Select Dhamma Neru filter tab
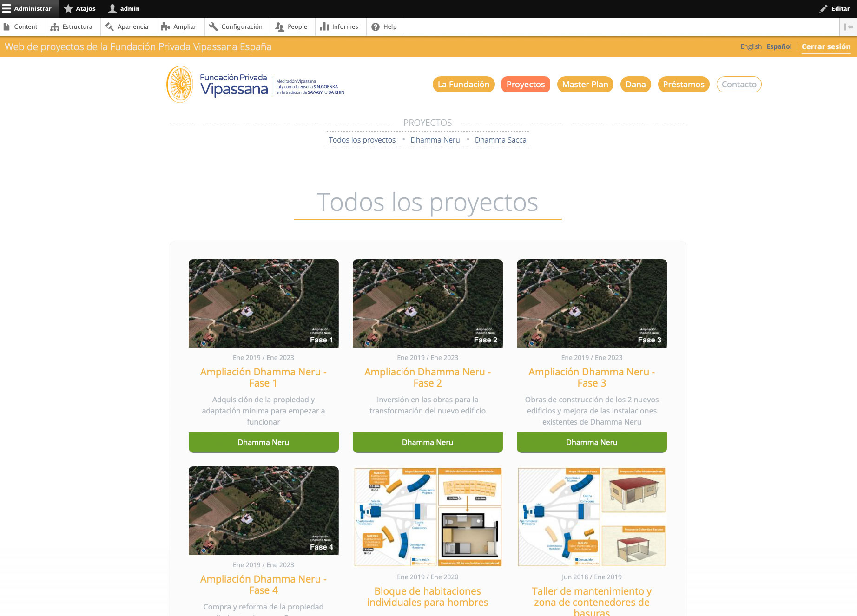Viewport: 857px width, 616px height. (435, 140)
